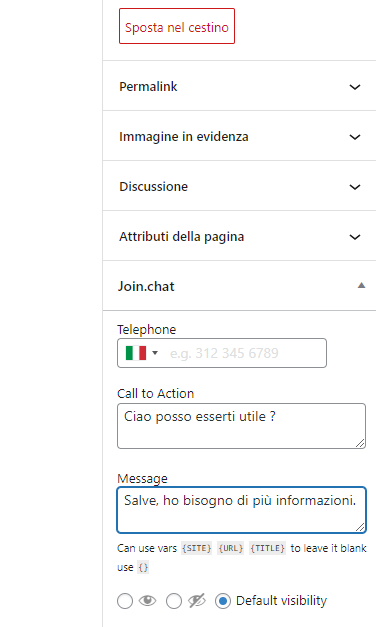Click the Message textarea resize handle
376x627 pixels.
(x=360, y=527)
